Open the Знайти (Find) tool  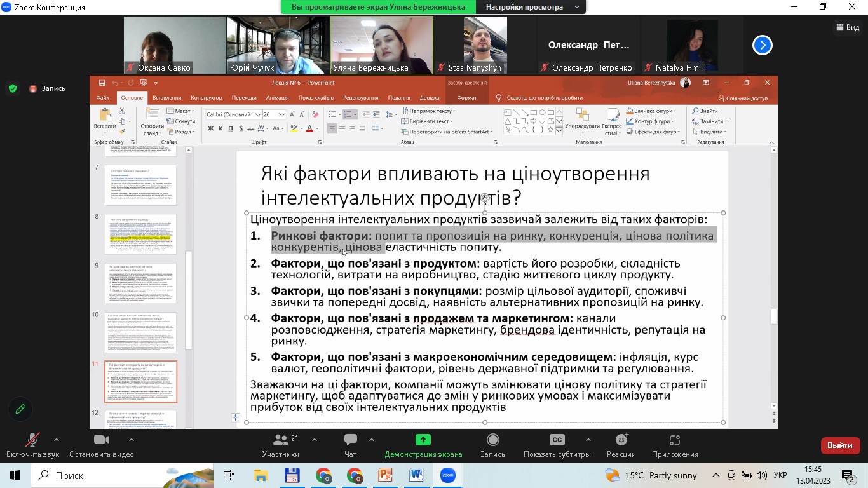click(707, 110)
